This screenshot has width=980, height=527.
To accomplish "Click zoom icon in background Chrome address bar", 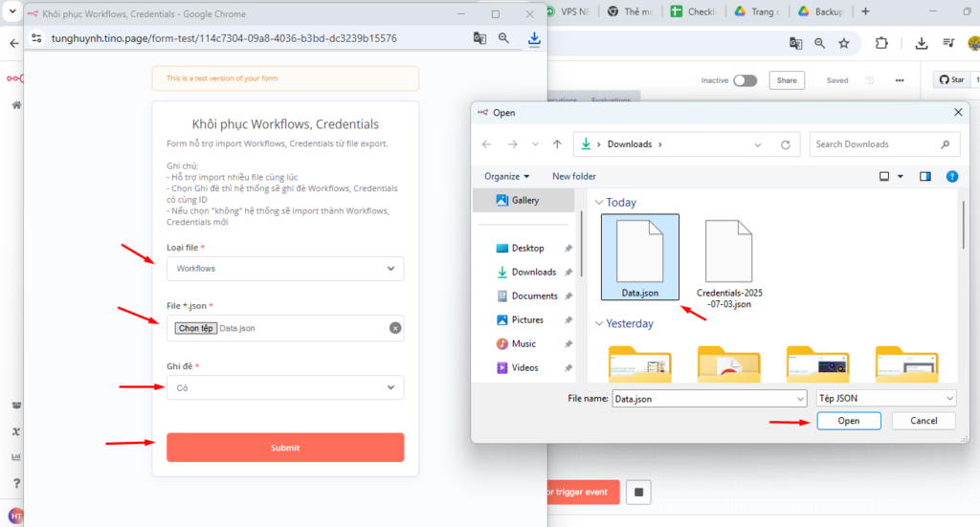I will tap(819, 43).
